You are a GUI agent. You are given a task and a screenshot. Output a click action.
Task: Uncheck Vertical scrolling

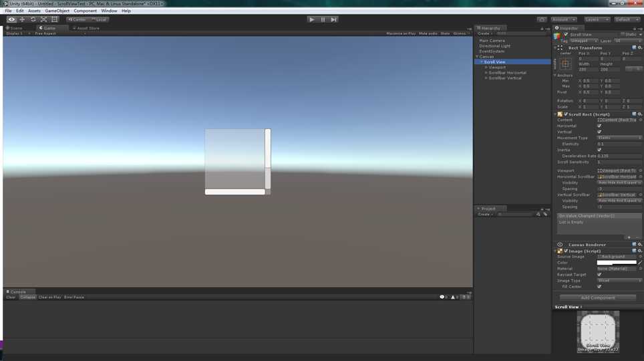[x=599, y=132]
